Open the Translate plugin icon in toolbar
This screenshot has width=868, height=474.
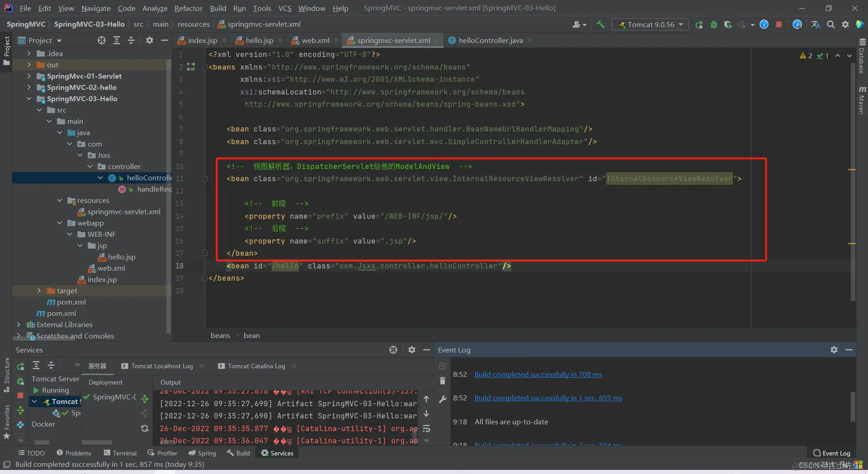pos(816,24)
